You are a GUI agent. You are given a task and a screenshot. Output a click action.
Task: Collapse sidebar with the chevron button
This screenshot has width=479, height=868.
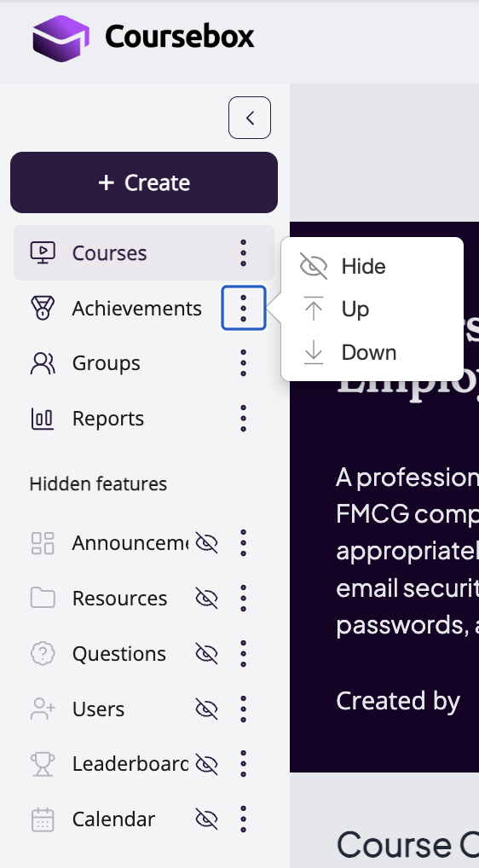coord(250,118)
